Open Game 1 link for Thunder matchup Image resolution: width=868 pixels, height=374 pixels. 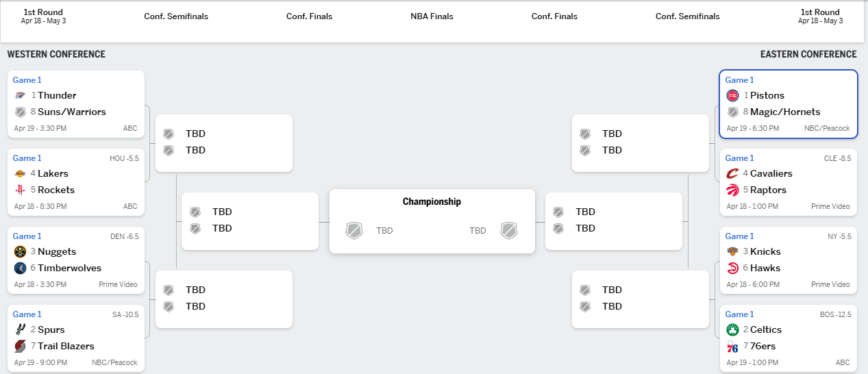pos(27,80)
